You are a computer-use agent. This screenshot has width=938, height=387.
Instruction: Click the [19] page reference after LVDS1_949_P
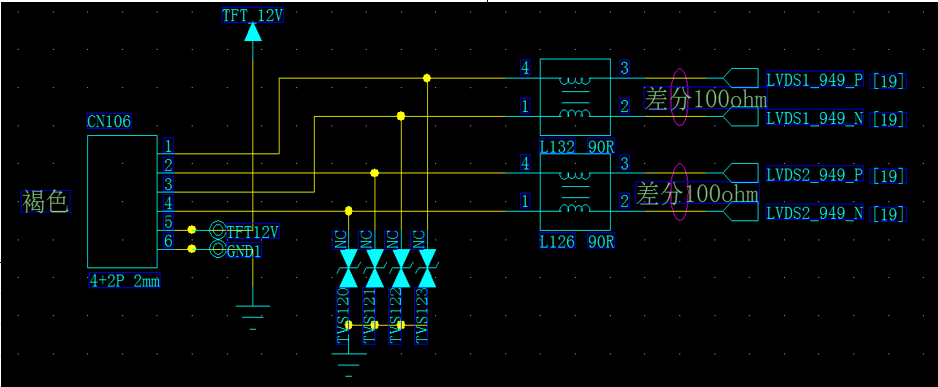[888, 81]
